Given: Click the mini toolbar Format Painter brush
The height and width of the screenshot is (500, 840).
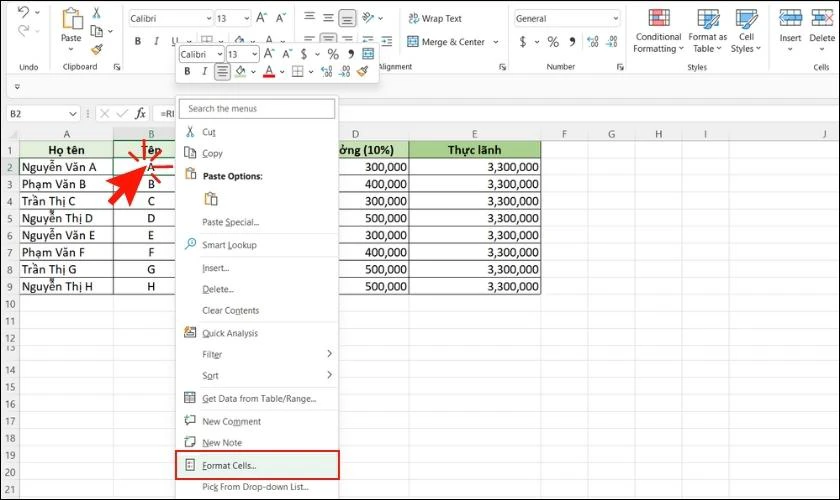Looking at the screenshot, I should pyautogui.click(x=363, y=71).
